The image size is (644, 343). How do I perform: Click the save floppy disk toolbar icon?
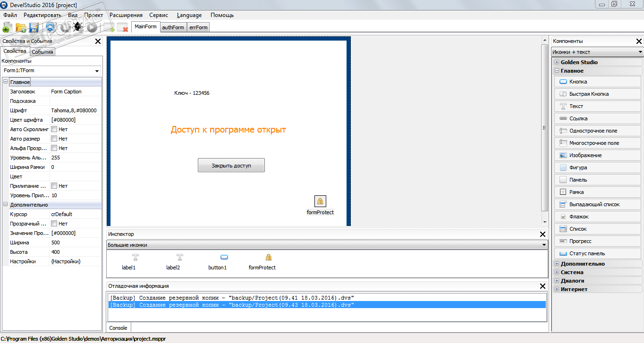[34, 27]
